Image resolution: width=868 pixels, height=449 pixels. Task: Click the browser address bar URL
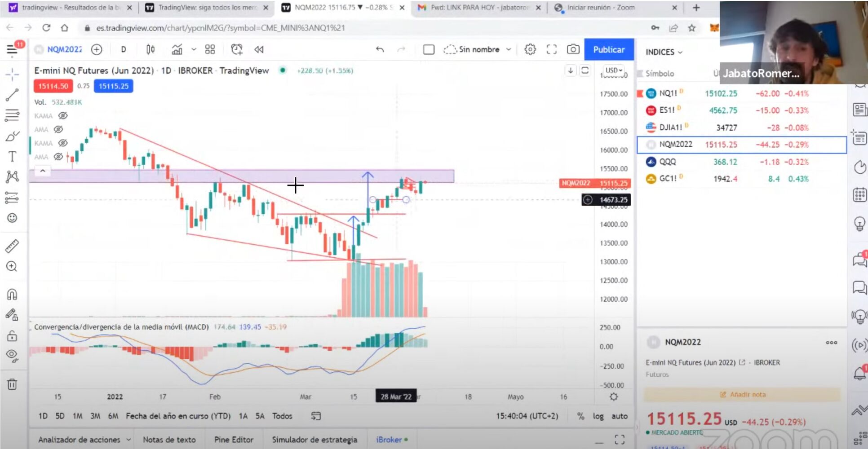(221, 28)
